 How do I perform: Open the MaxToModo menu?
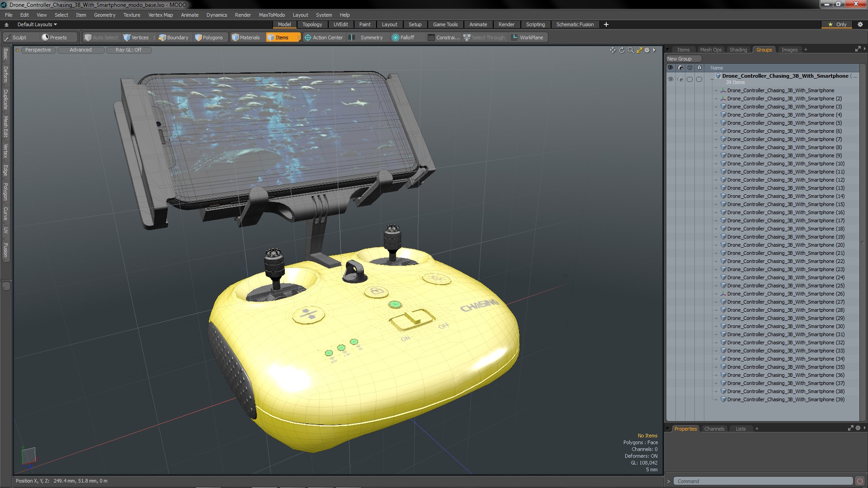click(x=272, y=15)
